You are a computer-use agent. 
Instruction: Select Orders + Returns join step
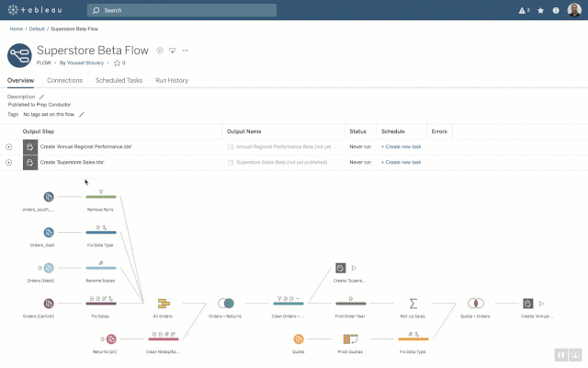[226, 303]
